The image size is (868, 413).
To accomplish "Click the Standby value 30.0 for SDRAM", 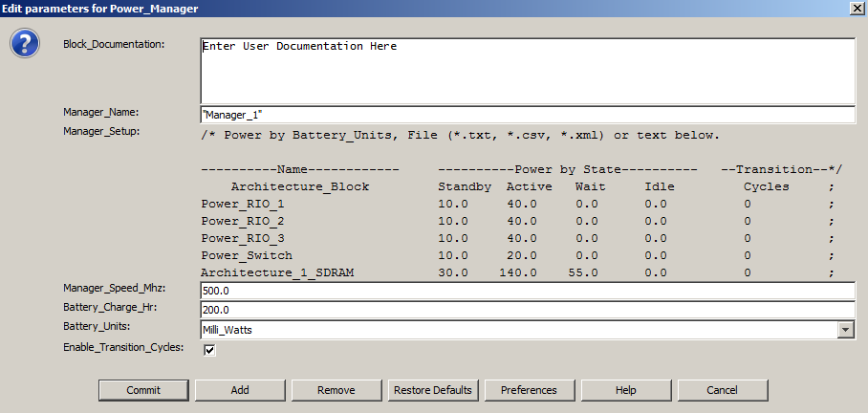I will click(x=453, y=272).
